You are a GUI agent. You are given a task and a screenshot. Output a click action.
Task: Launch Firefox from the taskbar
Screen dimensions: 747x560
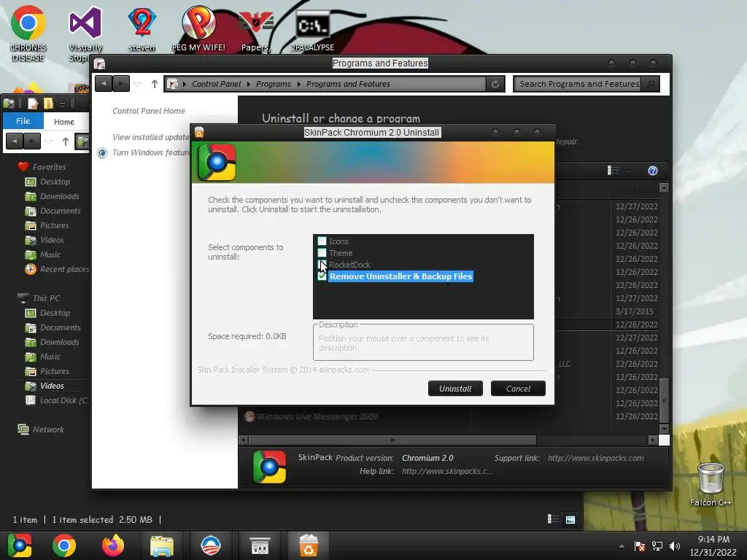113,545
